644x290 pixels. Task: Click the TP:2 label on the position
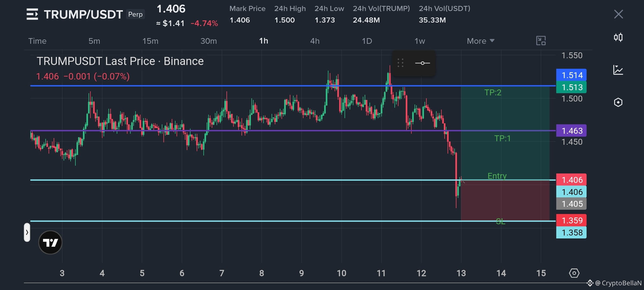493,93
